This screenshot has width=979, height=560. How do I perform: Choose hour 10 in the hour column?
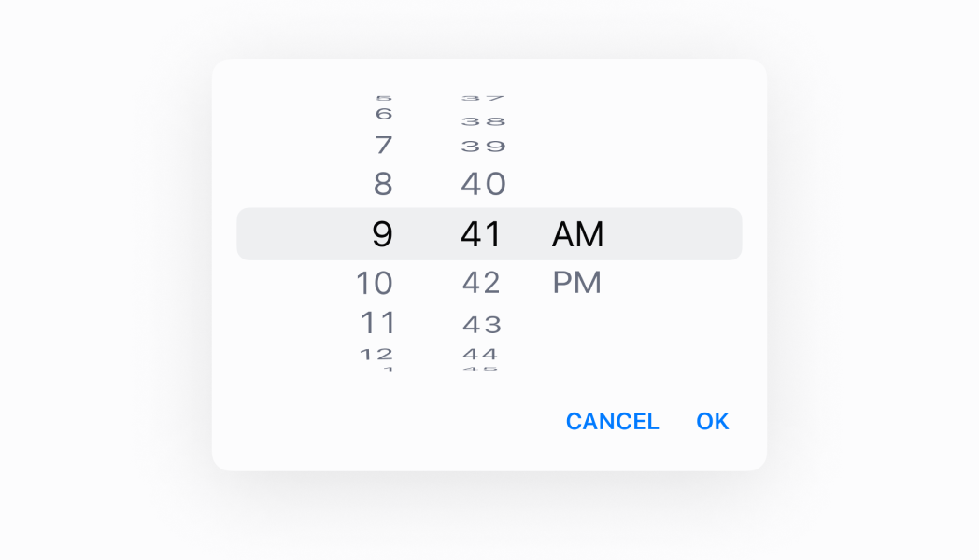tap(375, 282)
